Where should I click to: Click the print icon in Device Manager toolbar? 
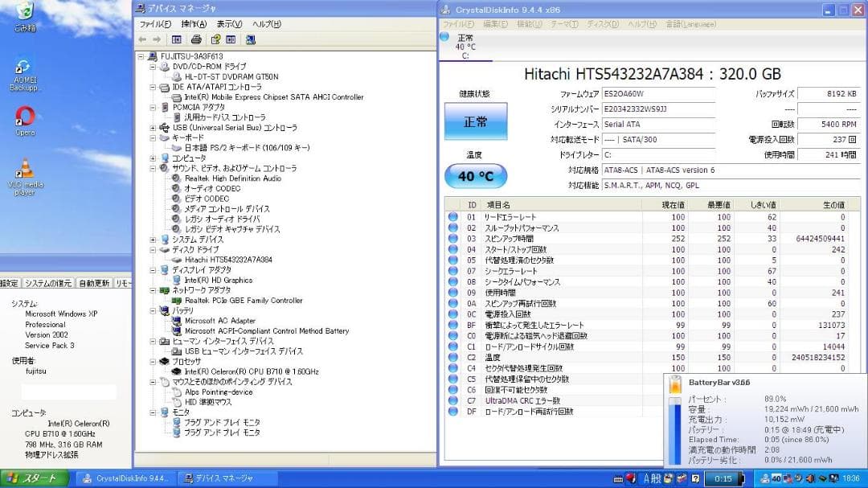coord(196,40)
